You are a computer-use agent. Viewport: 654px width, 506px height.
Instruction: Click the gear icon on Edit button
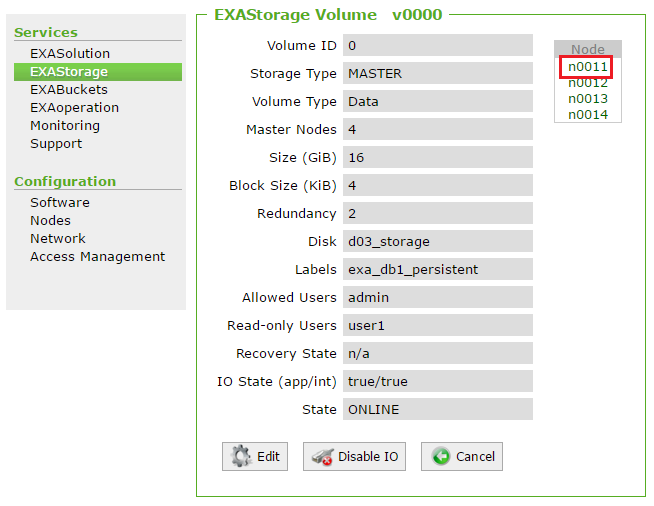pyautogui.click(x=241, y=456)
